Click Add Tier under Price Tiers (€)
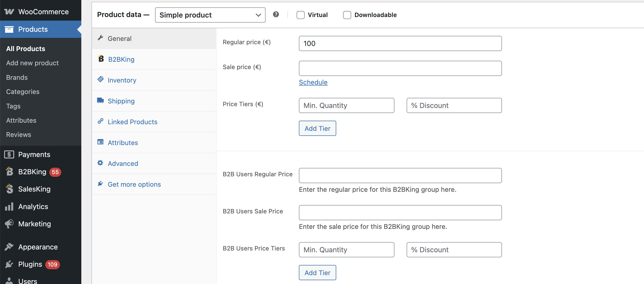The height and width of the screenshot is (284, 644). (x=317, y=128)
